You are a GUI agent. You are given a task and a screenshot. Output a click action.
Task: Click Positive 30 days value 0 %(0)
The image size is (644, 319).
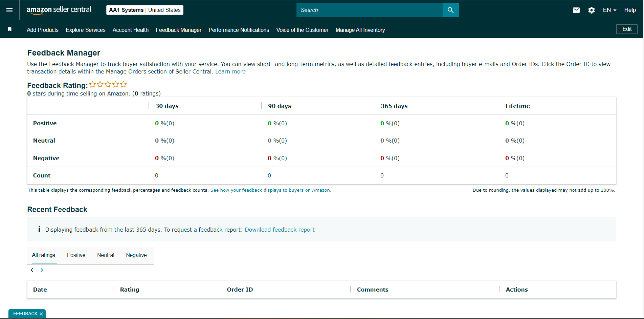(x=164, y=123)
